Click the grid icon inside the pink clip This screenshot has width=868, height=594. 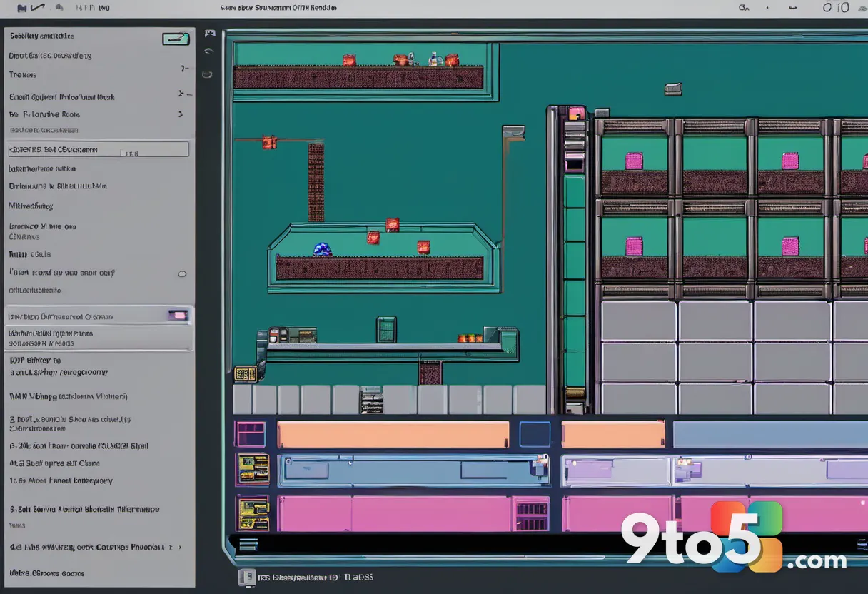click(530, 513)
